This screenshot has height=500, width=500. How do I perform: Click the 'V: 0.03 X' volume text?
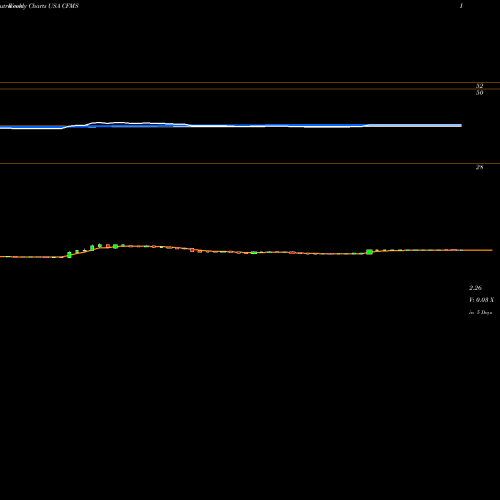[481, 300]
